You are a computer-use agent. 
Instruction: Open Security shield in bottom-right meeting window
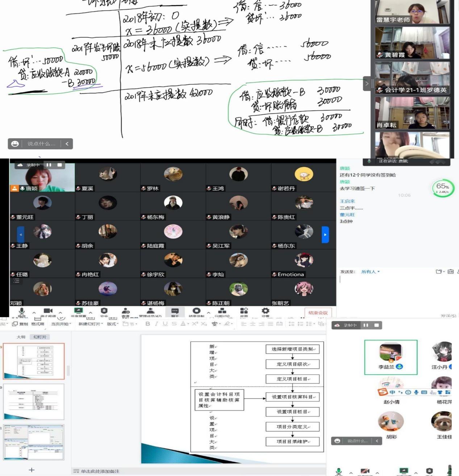429,471
